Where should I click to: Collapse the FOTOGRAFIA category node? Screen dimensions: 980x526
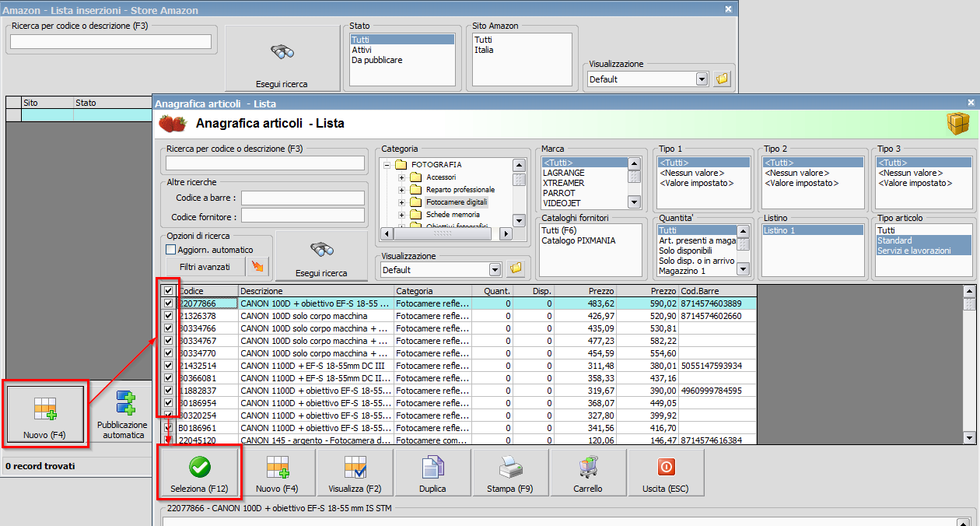click(x=387, y=165)
